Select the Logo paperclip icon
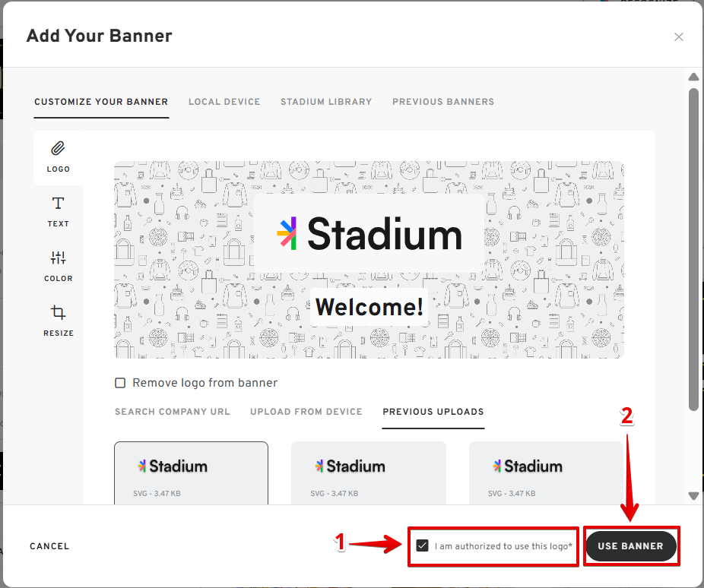 click(59, 149)
